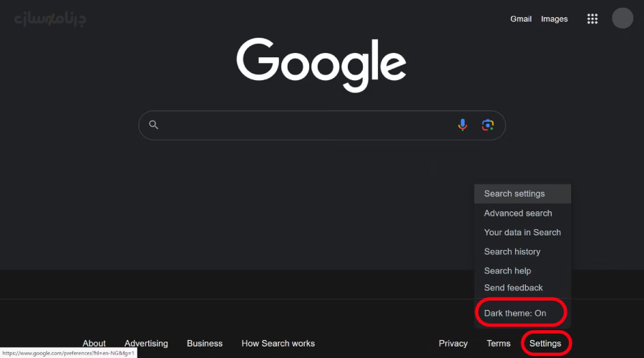644x358 pixels.
Task: Select Search history from the menu
Action: [512, 251]
